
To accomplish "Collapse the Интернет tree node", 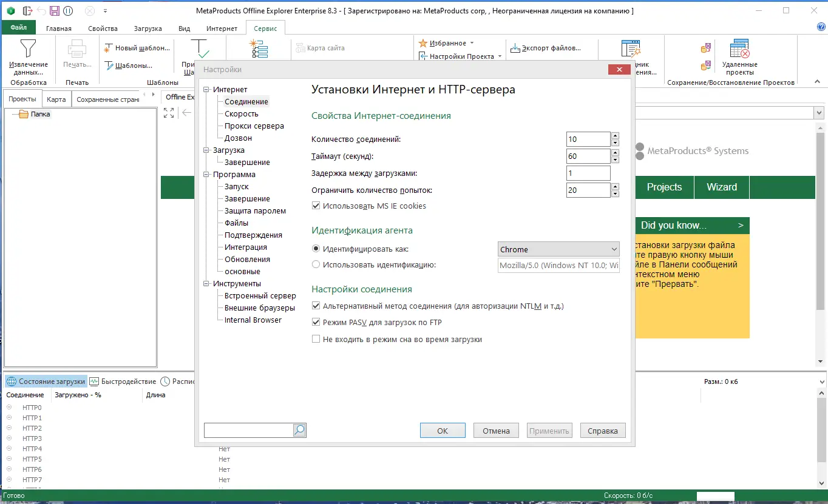I will (208, 90).
